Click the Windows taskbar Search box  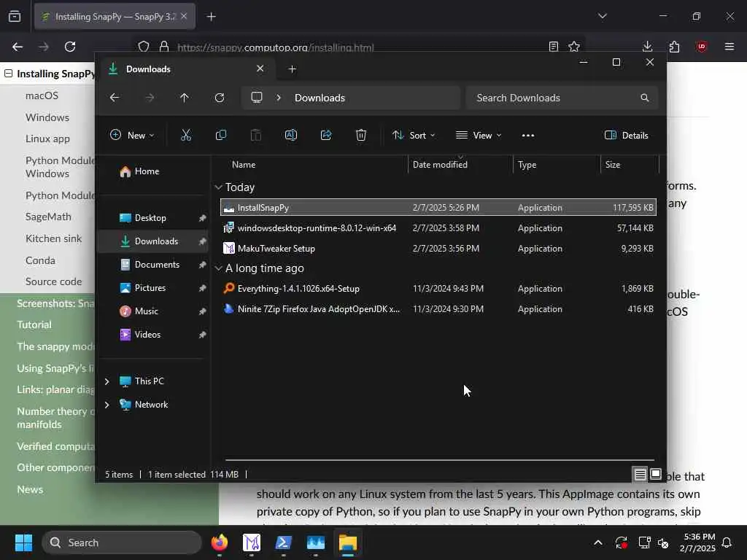[122, 542]
